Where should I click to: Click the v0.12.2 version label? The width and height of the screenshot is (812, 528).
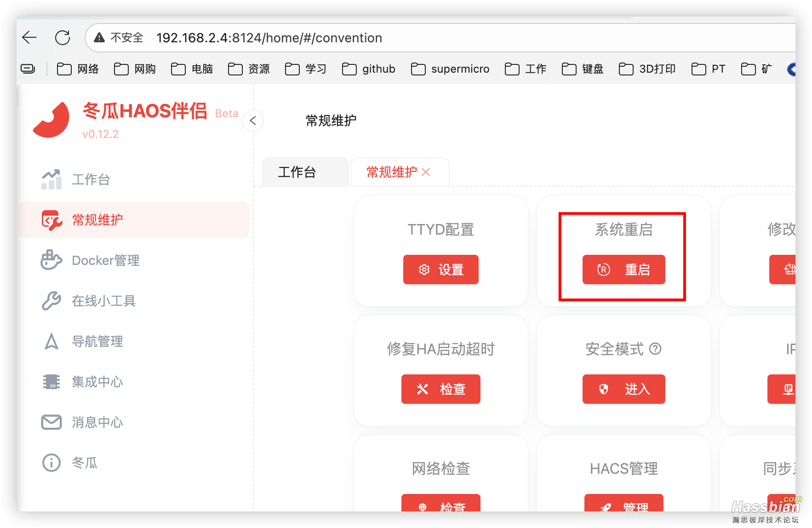tap(100, 134)
